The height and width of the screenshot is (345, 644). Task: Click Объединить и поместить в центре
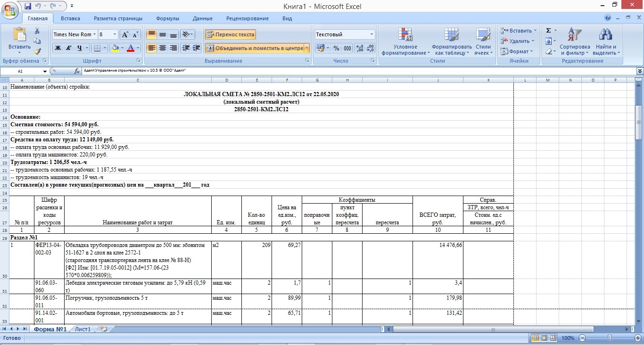pos(255,48)
